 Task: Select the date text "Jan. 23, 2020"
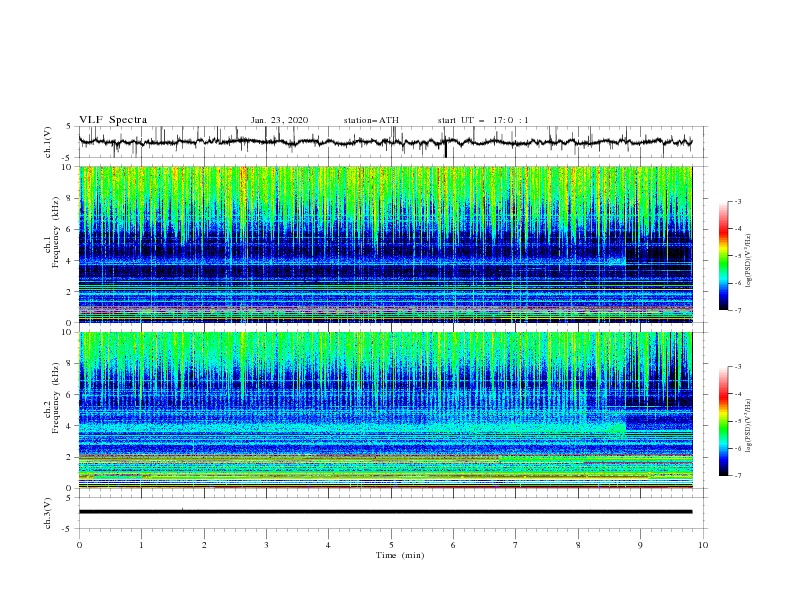pos(279,120)
